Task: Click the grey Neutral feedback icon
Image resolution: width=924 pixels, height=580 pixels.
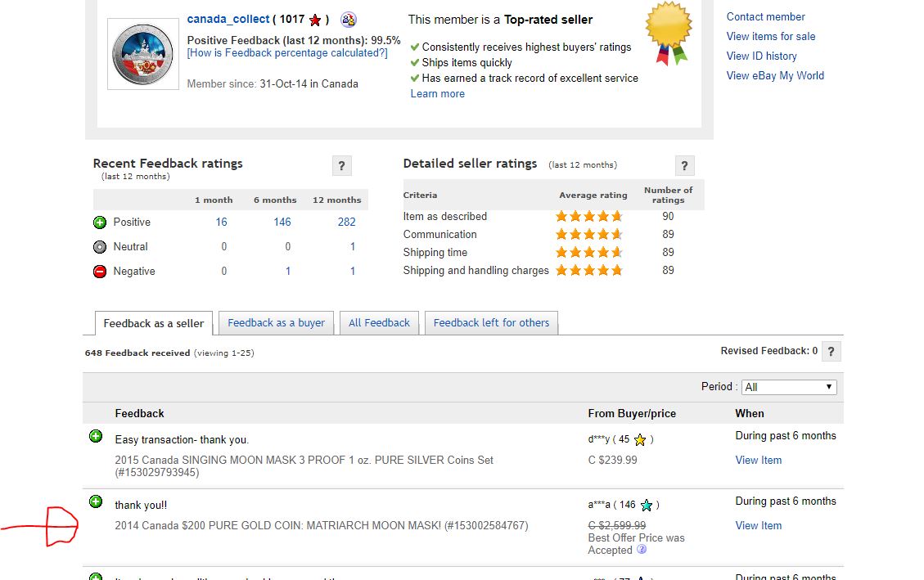Action: point(100,247)
